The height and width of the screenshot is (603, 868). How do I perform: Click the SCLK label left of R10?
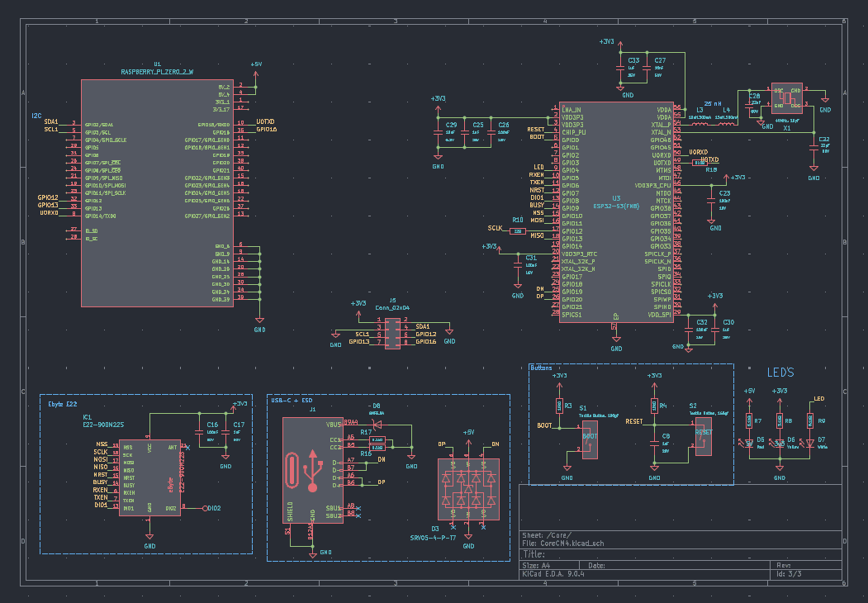tap(496, 228)
